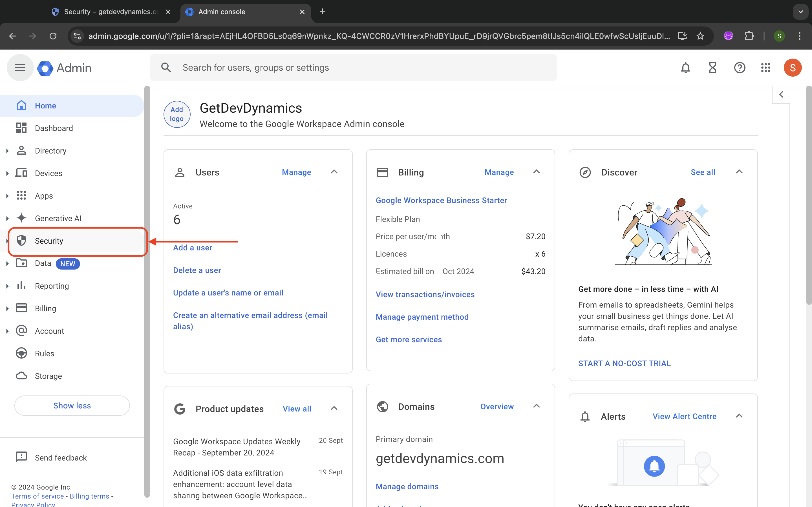Expand the Directory tree section
This screenshot has width=812, height=507.
[7, 151]
